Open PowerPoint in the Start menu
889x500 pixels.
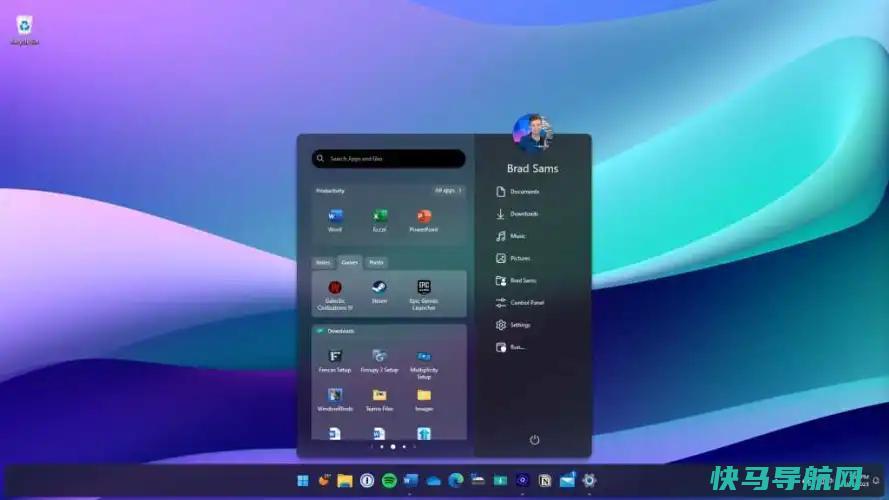pos(424,220)
